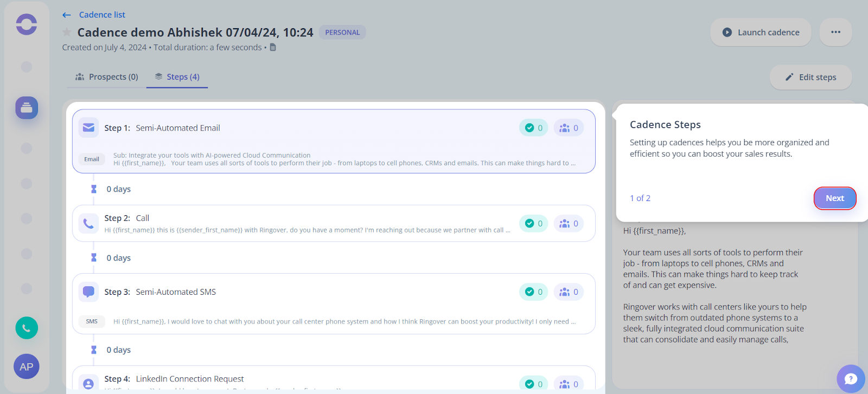Click the Ringover logo in the sidebar
The width and height of the screenshot is (868, 394).
point(27,24)
